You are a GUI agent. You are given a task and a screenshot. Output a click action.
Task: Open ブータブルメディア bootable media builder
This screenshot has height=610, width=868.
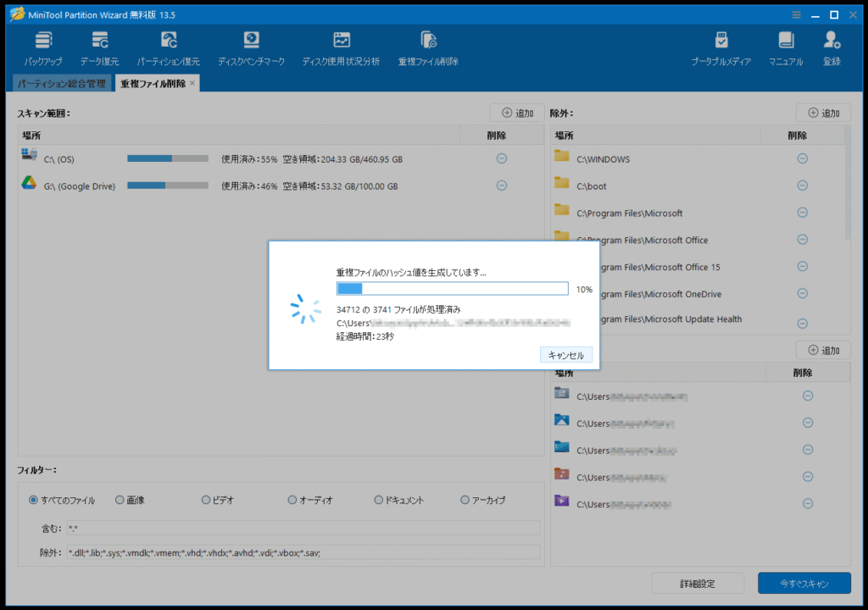point(721,48)
